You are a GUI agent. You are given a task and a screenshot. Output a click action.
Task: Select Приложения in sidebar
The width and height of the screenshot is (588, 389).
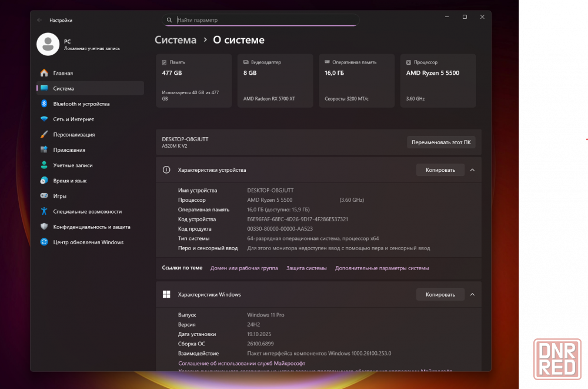[x=69, y=150]
